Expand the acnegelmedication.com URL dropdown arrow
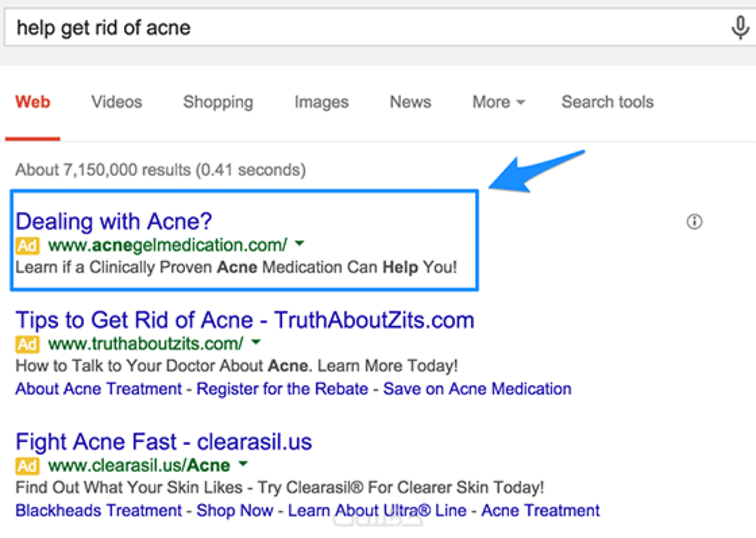 point(299,244)
